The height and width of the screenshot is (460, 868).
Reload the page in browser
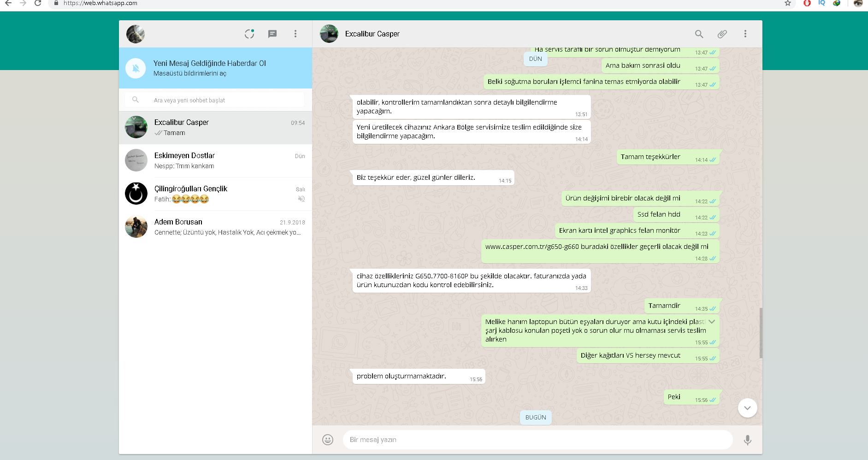(38, 3)
